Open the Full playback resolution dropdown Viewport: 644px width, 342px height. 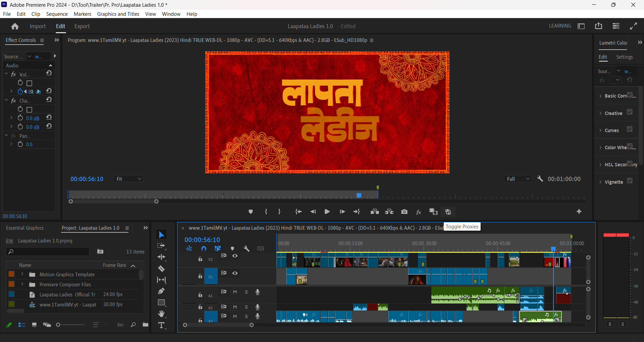(x=518, y=179)
